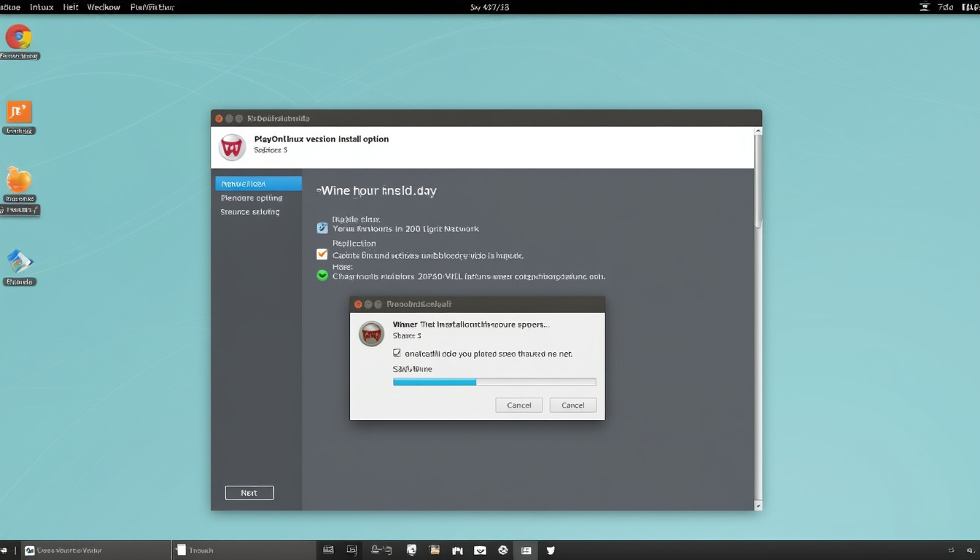Toggle the blue checkbox for Network option
980x560 pixels.
click(322, 228)
